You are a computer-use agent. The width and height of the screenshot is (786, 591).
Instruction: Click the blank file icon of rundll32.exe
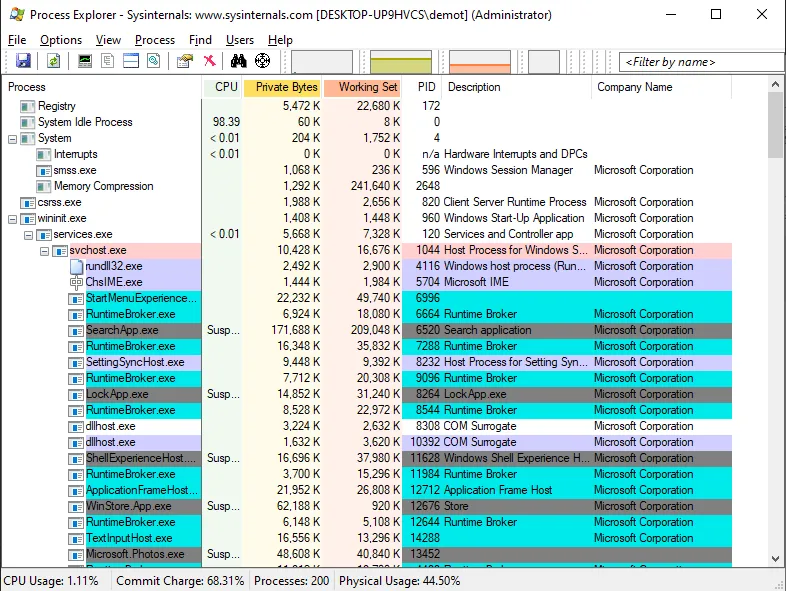tap(76, 266)
